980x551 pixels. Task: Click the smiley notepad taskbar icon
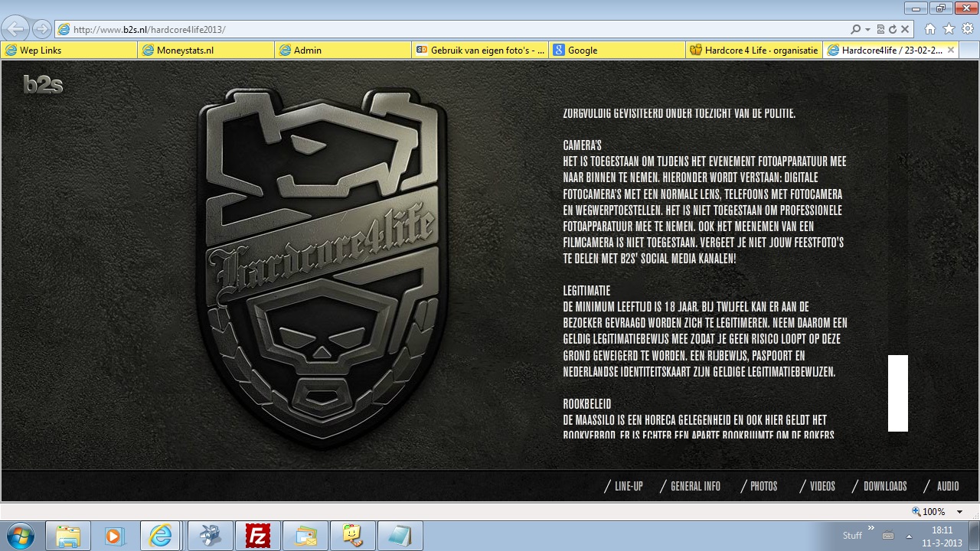coord(352,536)
